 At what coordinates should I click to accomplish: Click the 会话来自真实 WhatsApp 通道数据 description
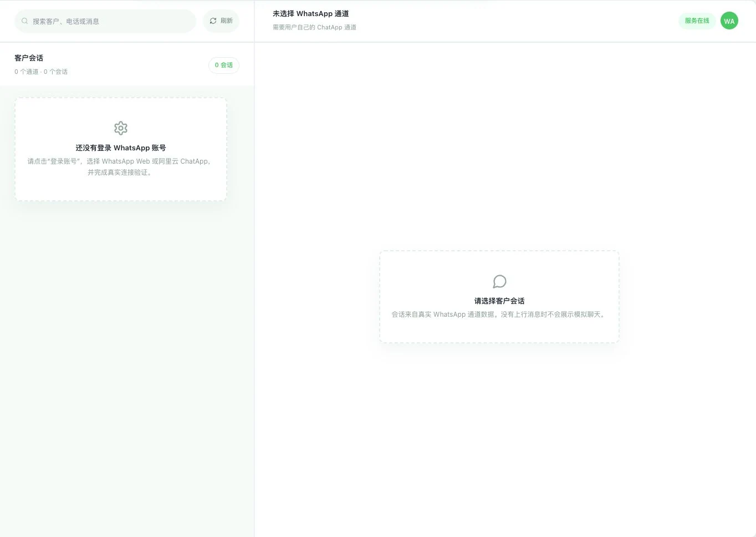click(499, 315)
